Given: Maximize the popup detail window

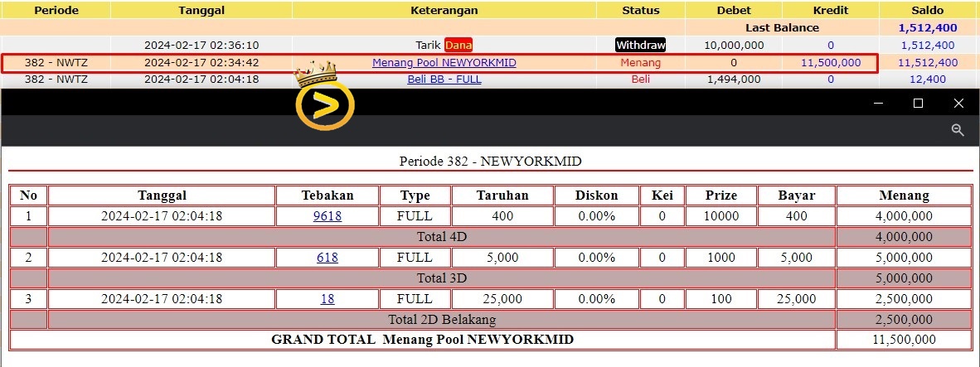Looking at the screenshot, I should coord(918,103).
